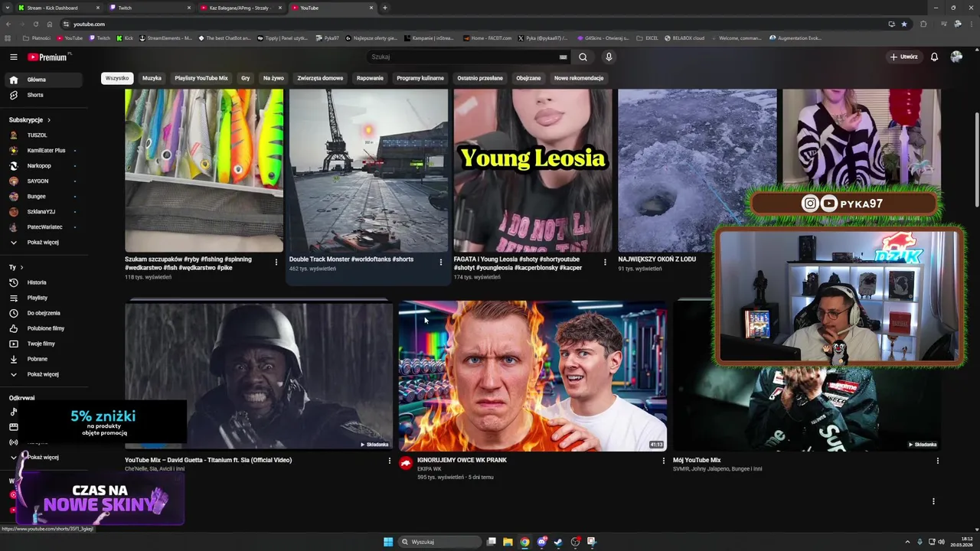This screenshot has width=980, height=551.
Task: Open options for the fishing lures Short
Action: pyautogui.click(x=276, y=262)
